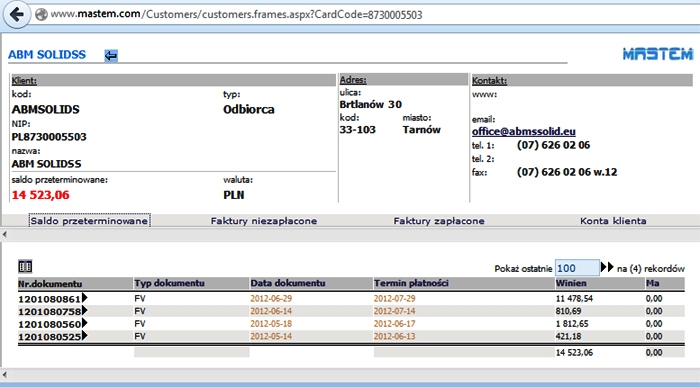The image size is (700, 387).
Task: Click the street address Brtlanów 30
Action: pos(371,104)
